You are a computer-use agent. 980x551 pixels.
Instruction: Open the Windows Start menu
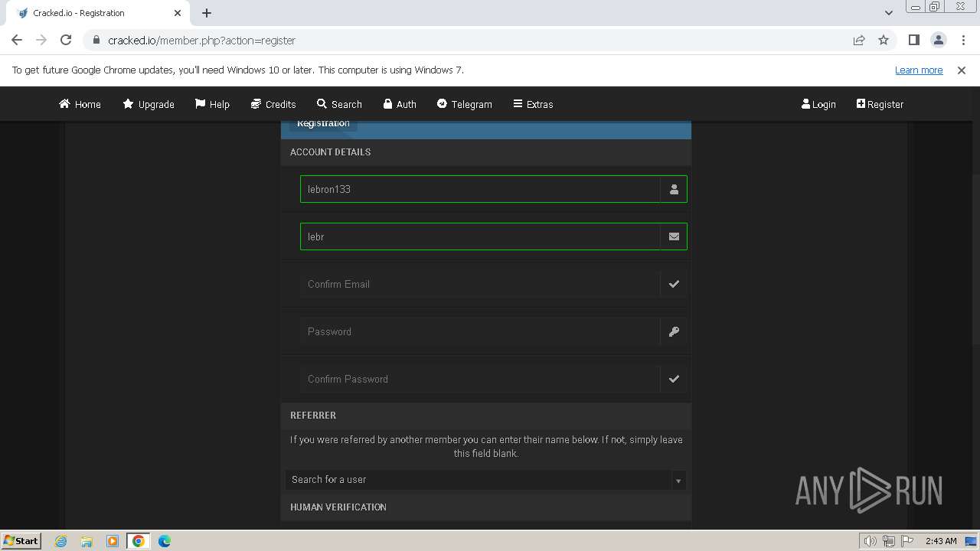click(21, 540)
